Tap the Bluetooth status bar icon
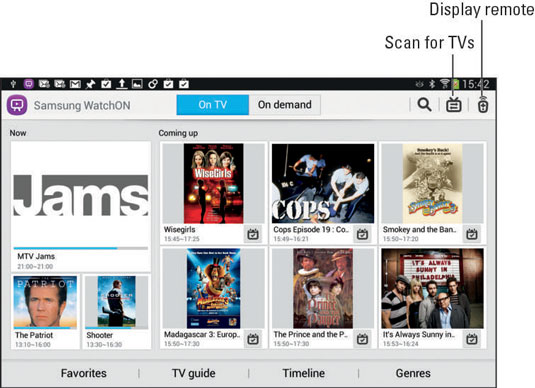 tap(432, 84)
